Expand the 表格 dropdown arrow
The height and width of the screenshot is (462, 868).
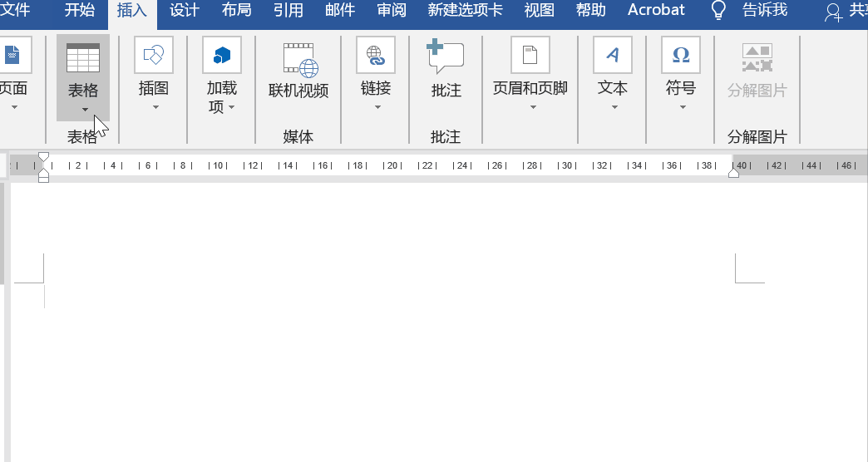point(85,110)
